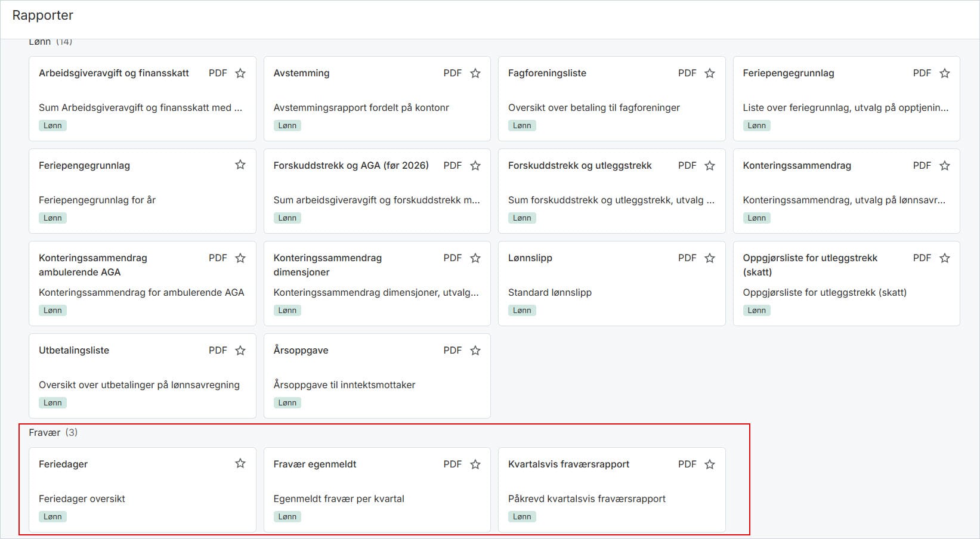Favorite the Feriedager report

click(x=240, y=463)
